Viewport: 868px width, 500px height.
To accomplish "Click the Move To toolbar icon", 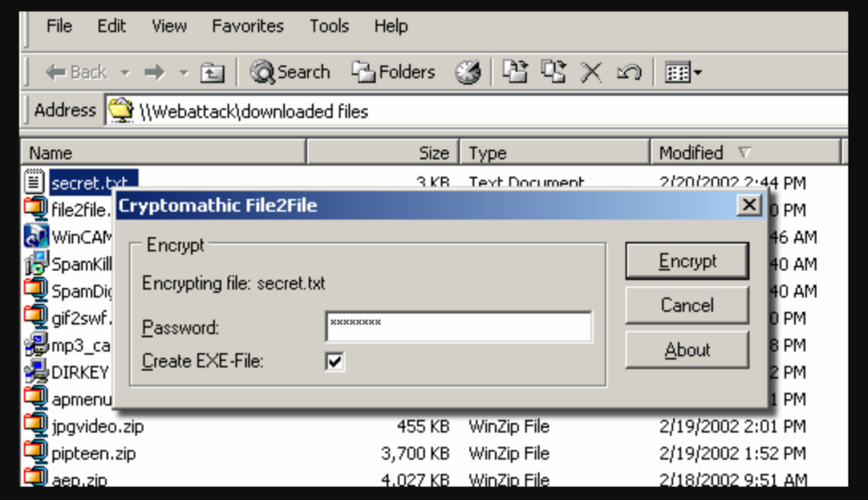I will pos(515,72).
